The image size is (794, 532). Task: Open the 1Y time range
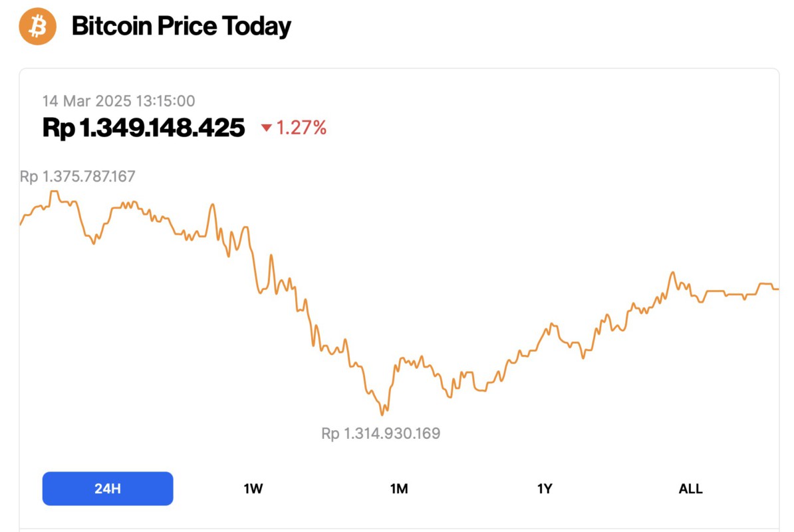(545, 488)
